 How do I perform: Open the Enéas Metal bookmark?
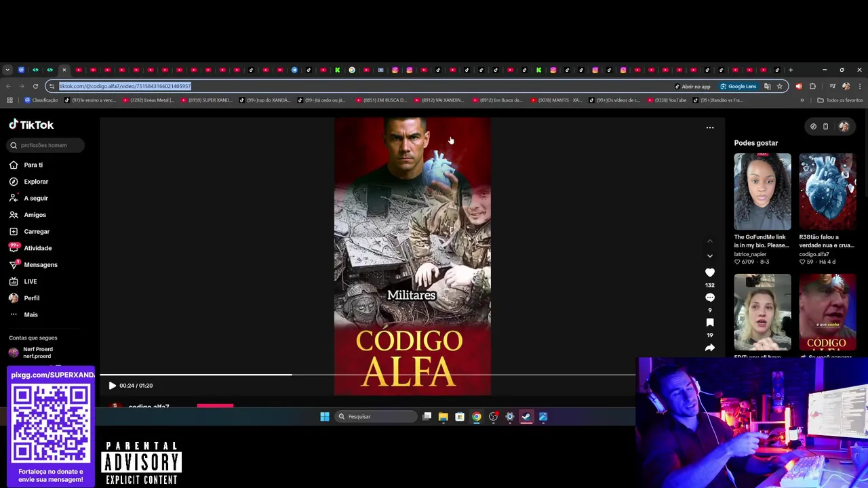point(148,100)
